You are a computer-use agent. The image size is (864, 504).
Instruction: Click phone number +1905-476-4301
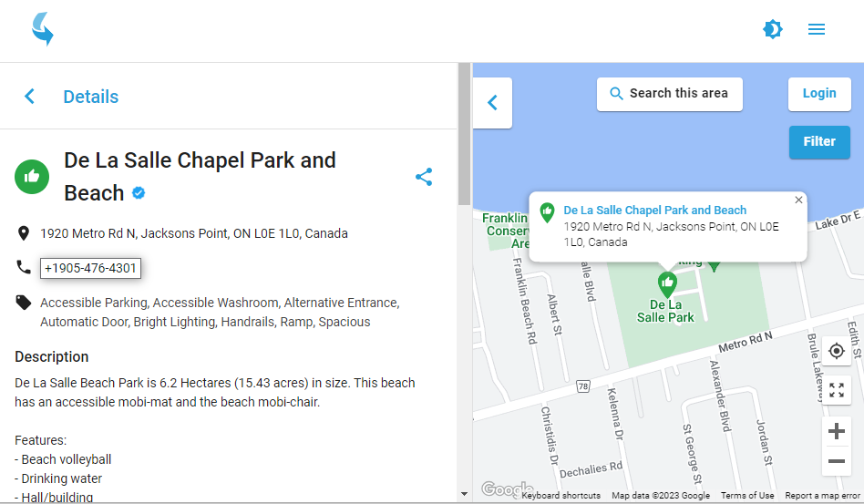[x=90, y=268]
